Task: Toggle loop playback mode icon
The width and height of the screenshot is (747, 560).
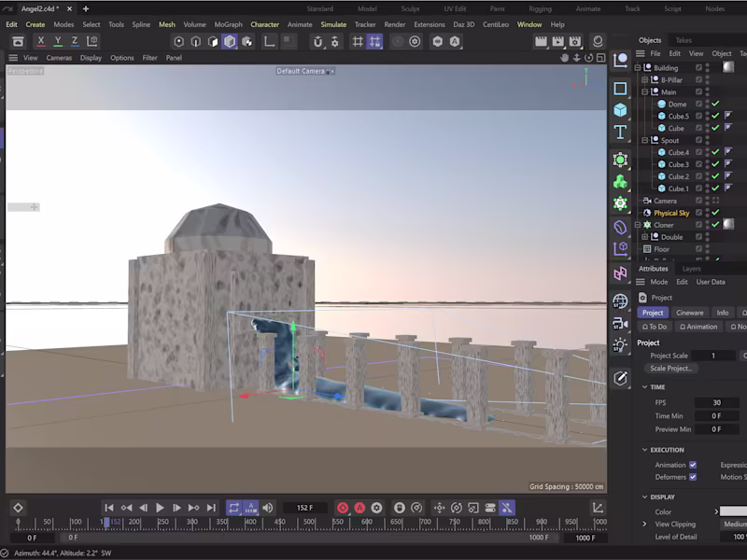Action: pyautogui.click(x=233, y=508)
